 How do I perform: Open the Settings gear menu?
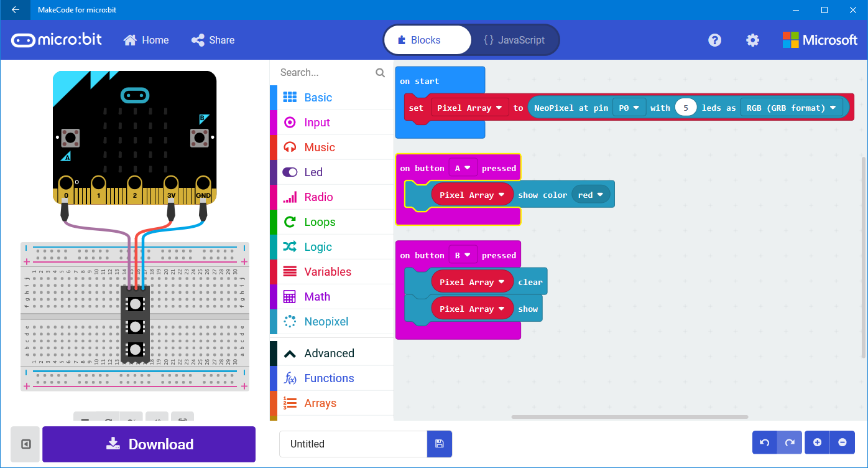click(752, 40)
